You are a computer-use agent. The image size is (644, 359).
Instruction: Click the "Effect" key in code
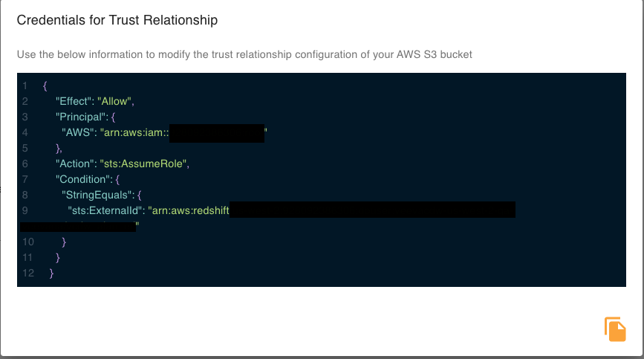click(x=73, y=101)
